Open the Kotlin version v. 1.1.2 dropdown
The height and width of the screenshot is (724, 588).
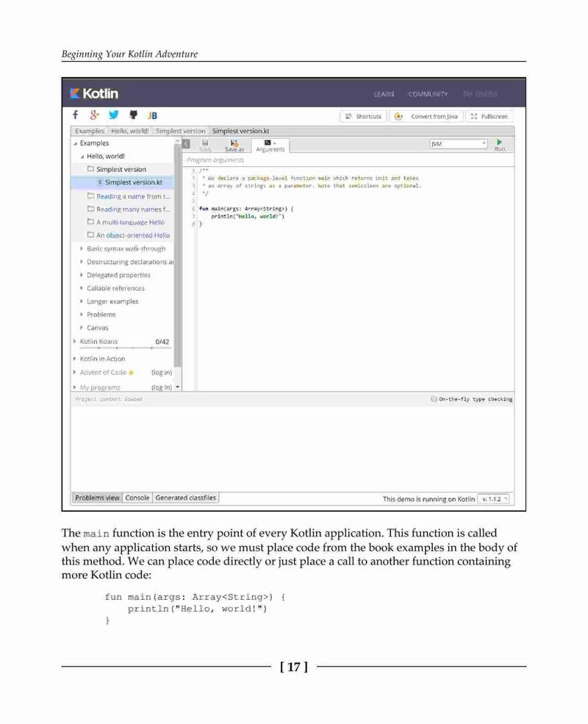493,499
